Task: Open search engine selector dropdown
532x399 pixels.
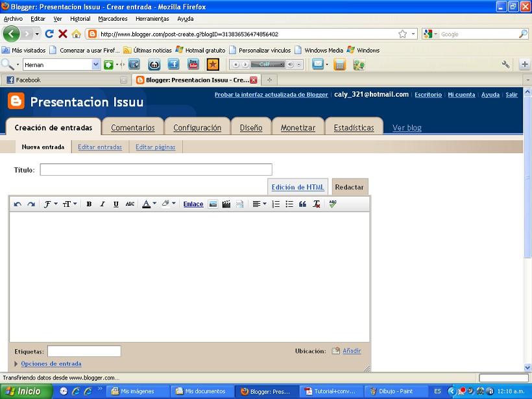Action: pos(430,34)
